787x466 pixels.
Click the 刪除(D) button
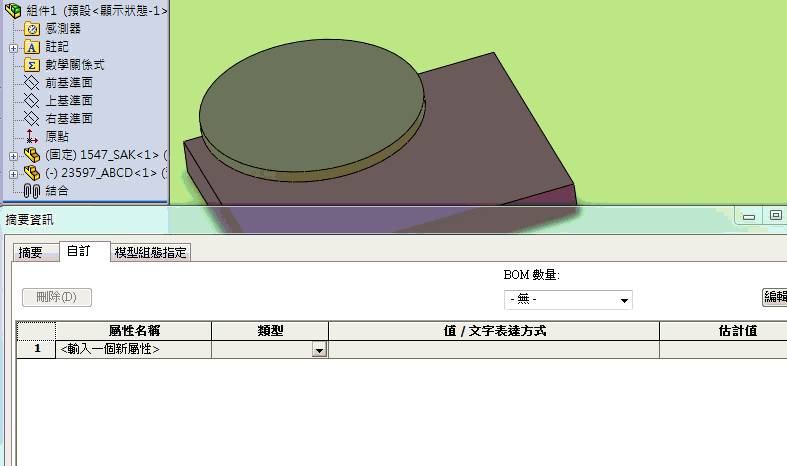coord(57,297)
